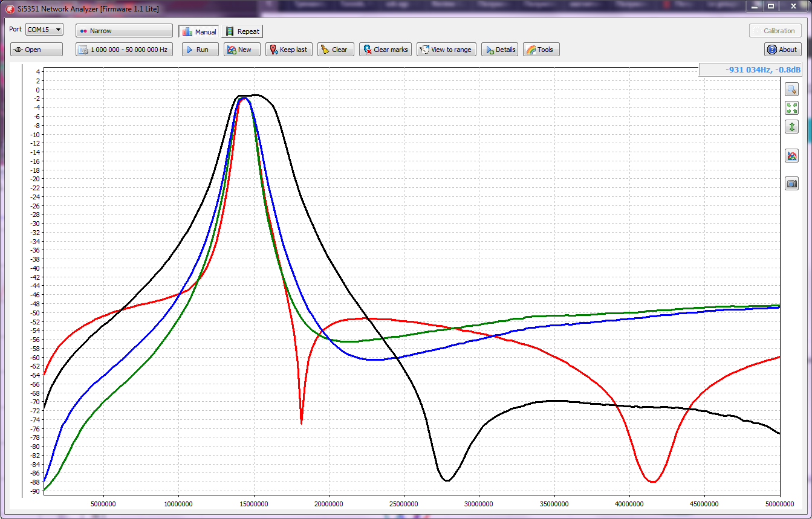Click the Details button
The image size is (812, 519).
[x=499, y=50]
